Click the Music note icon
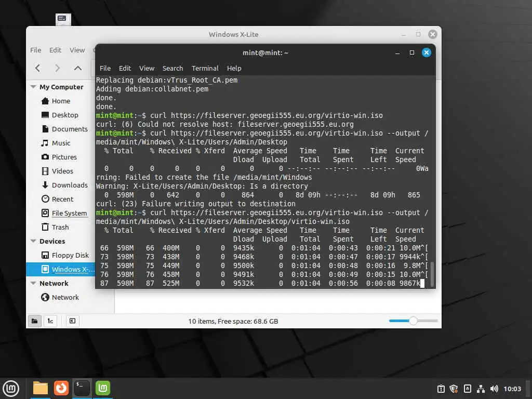The width and height of the screenshot is (532, 399). point(45,143)
